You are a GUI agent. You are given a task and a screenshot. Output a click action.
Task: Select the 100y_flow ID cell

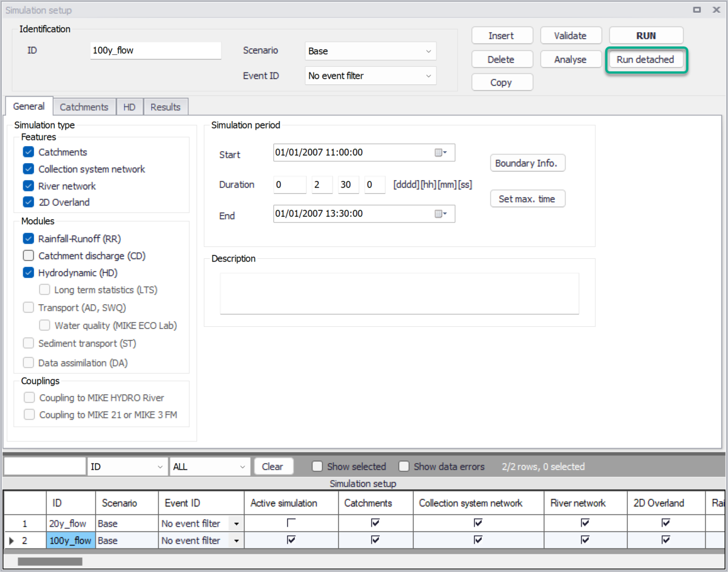coord(71,541)
